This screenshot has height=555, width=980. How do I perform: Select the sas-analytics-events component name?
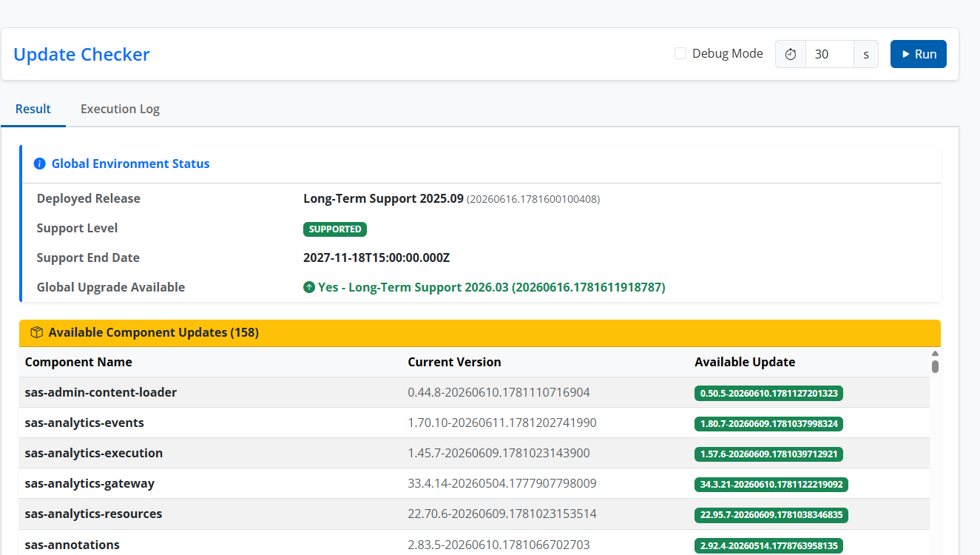[x=84, y=423]
